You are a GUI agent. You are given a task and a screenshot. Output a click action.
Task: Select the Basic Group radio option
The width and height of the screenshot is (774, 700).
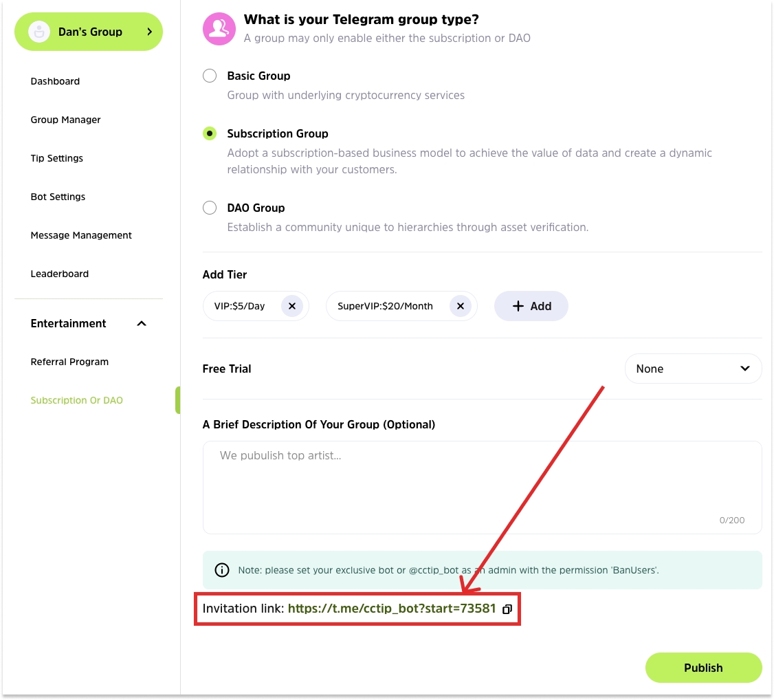(210, 76)
